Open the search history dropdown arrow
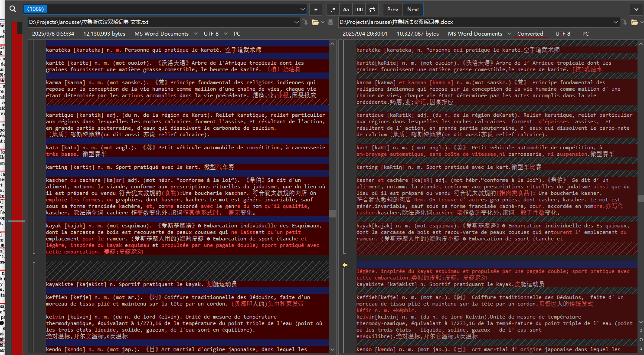The height and width of the screenshot is (355, 644). (303, 9)
